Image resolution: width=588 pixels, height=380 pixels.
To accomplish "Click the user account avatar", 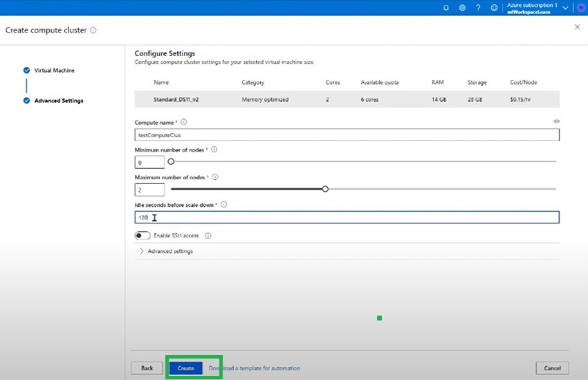I will point(580,8).
